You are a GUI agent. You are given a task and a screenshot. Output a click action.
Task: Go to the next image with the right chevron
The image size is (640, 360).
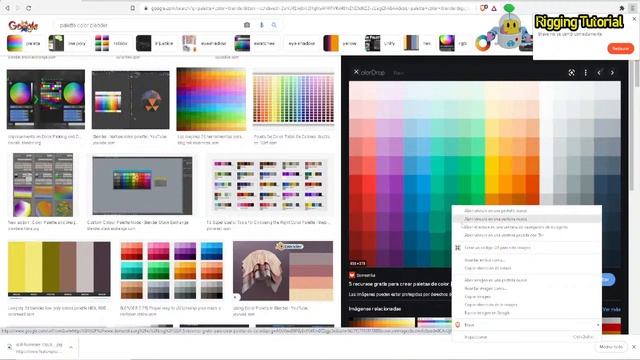pyautogui.click(x=612, y=73)
